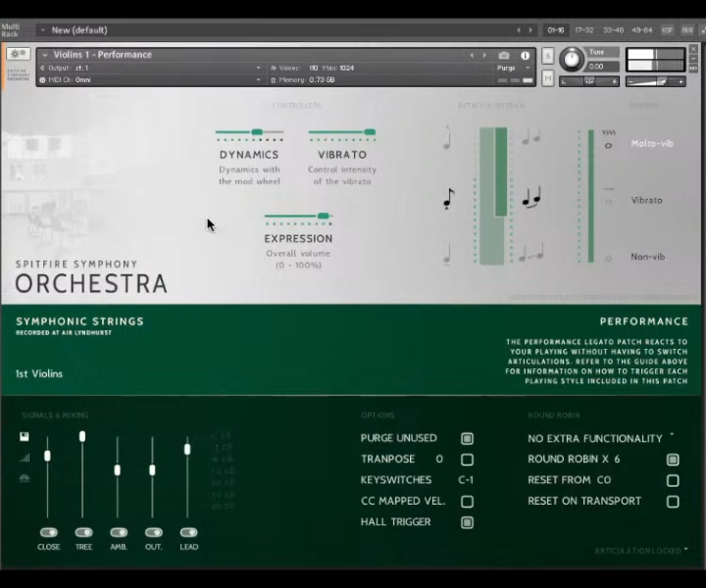Toggle the TREE mic switch
Image resolution: width=706 pixels, height=588 pixels.
pos(83,532)
